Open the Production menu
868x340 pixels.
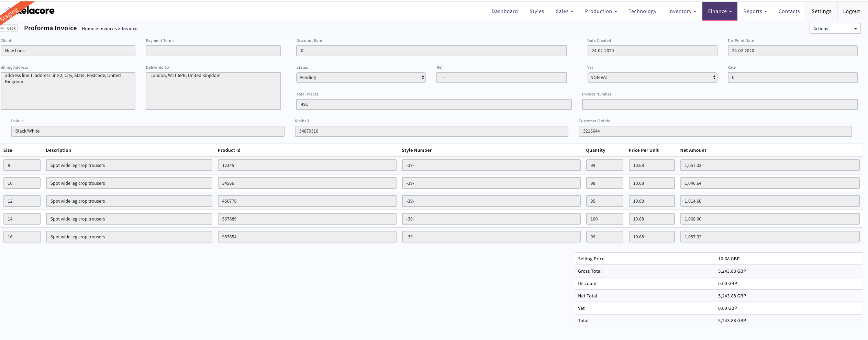(x=601, y=11)
